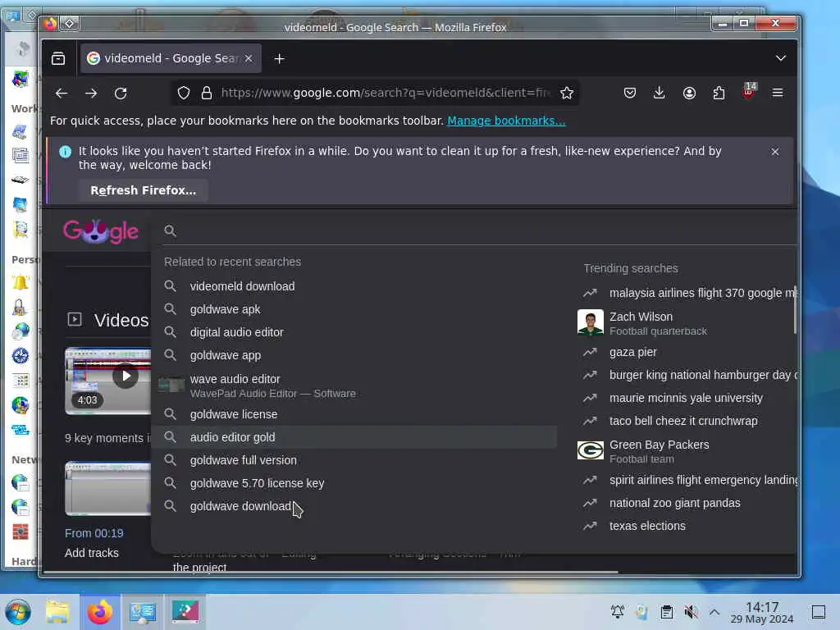The image size is (840, 630).
Task: Open the Firefox View icon beside tabs
Action: coord(58,58)
